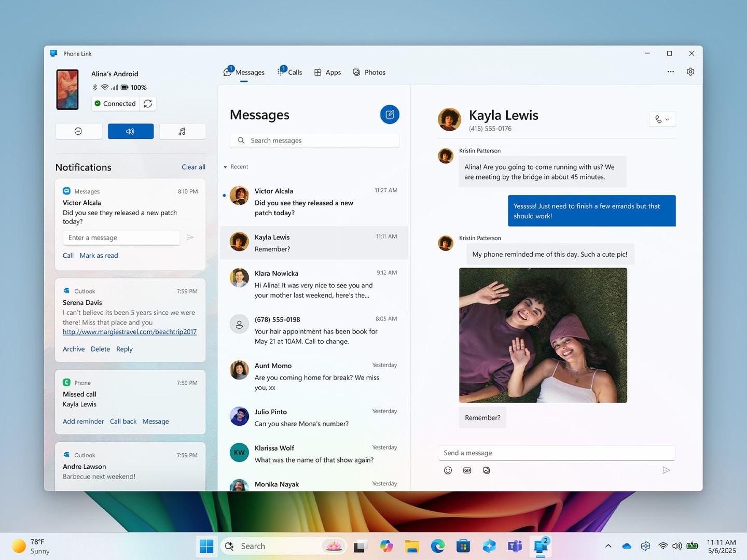This screenshot has width=747, height=560.
Task: Open the Aunt Momo conversation
Action: pos(314,376)
